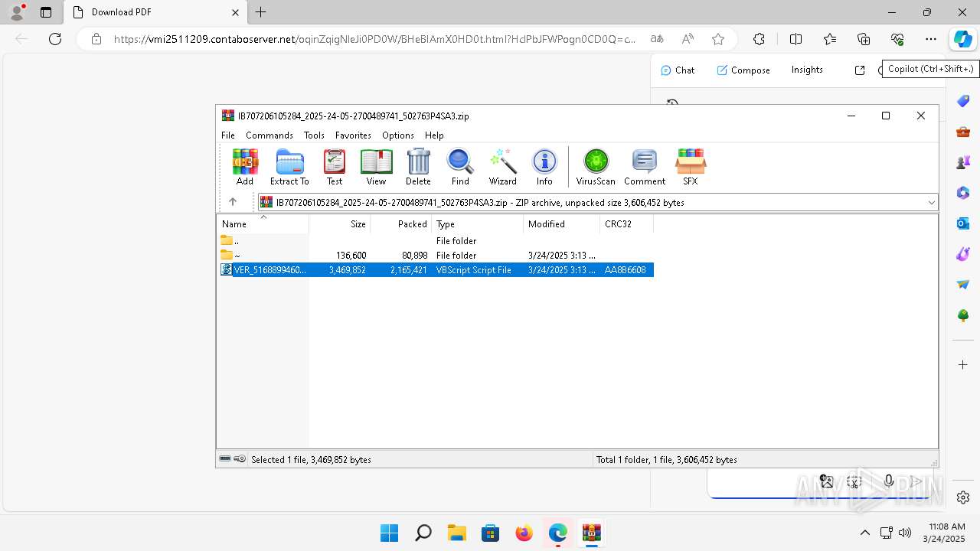Click the Edge address bar URL
980x551 pixels.
(x=375, y=39)
